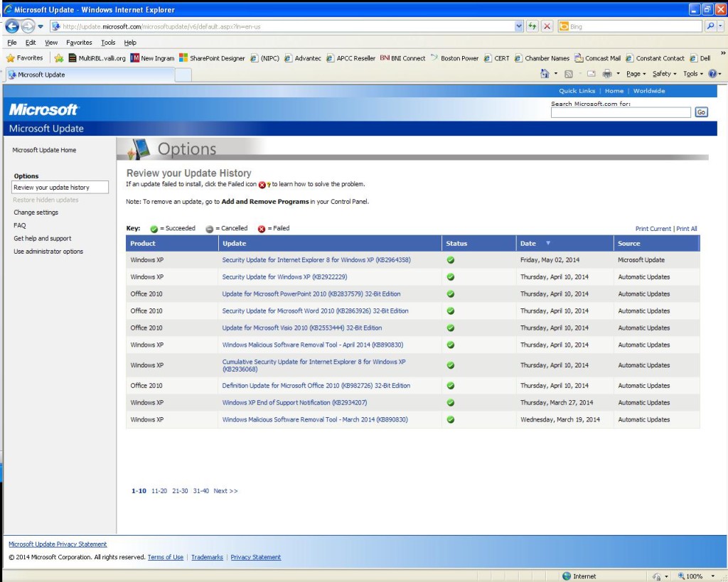Click the Back navigation arrow
The height and width of the screenshot is (582, 728).
tap(11, 25)
